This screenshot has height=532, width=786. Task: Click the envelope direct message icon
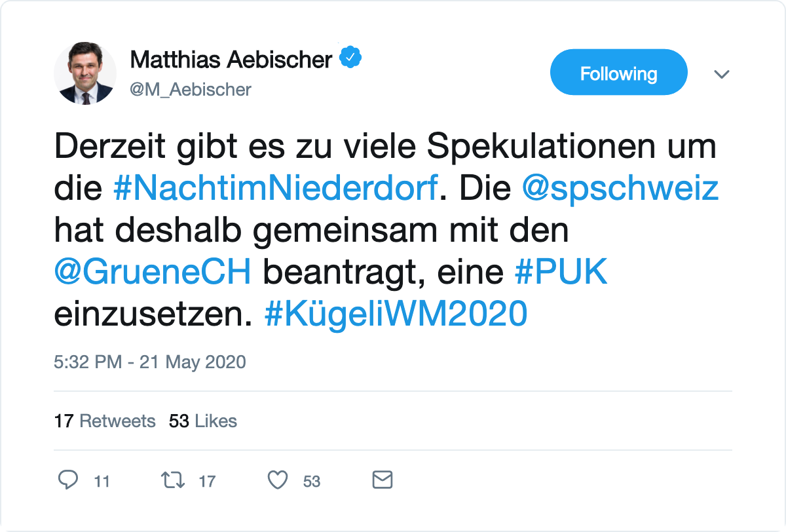(382, 480)
